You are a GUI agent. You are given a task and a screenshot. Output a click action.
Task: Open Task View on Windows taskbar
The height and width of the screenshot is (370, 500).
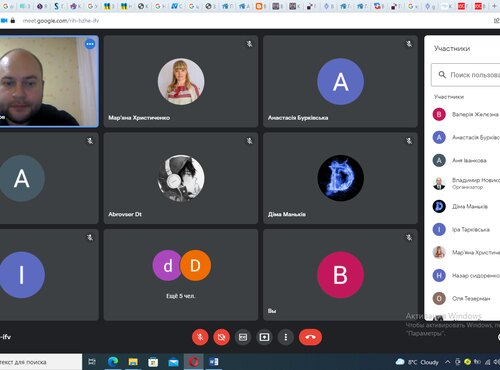click(x=92, y=362)
